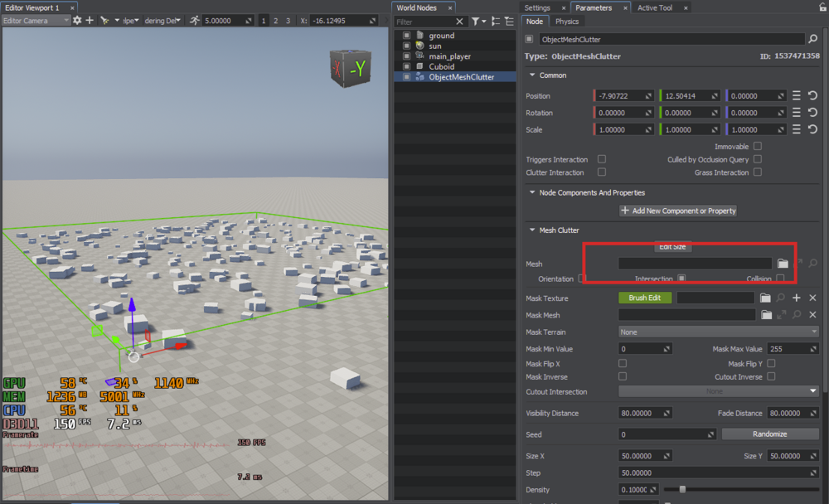Reset Position values with the revert arrow
Viewport: 829px width, 504px height.
pyautogui.click(x=812, y=96)
